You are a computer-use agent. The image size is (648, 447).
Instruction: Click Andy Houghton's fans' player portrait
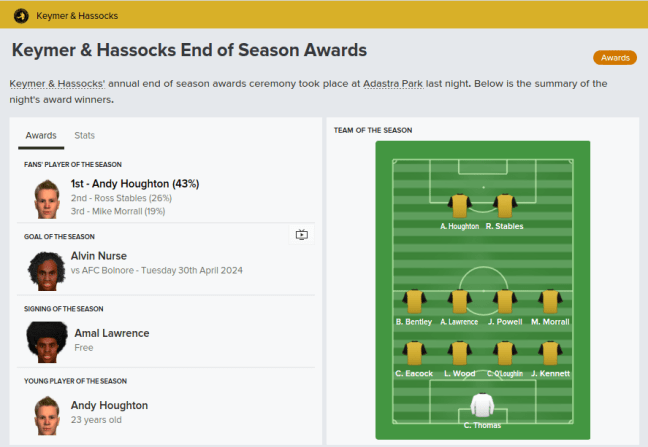pyautogui.click(x=45, y=198)
